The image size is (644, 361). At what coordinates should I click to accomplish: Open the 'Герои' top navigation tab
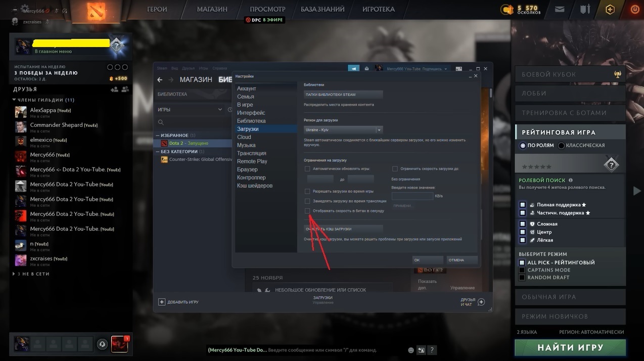157,9
